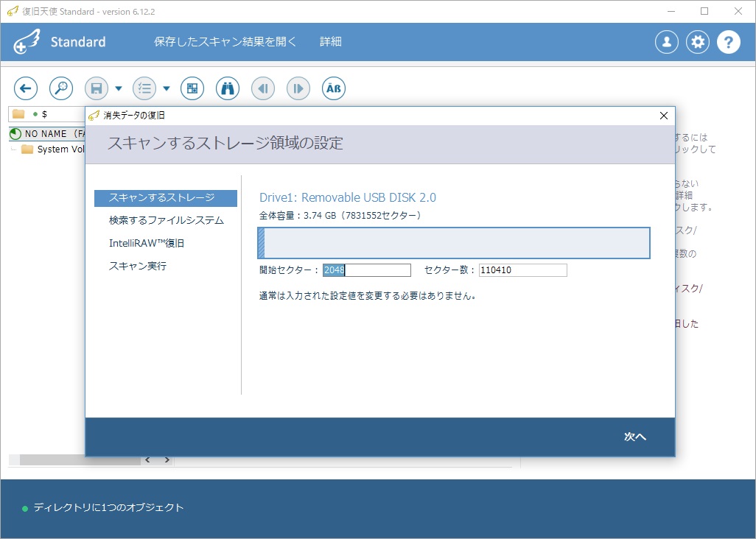Maximize the 復旧天使 window

coord(704,11)
